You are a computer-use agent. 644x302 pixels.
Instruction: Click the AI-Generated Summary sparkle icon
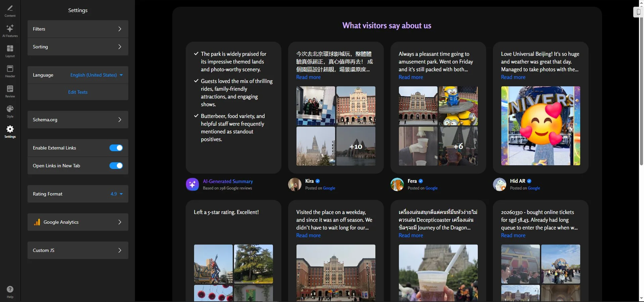pyautogui.click(x=192, y=184)
